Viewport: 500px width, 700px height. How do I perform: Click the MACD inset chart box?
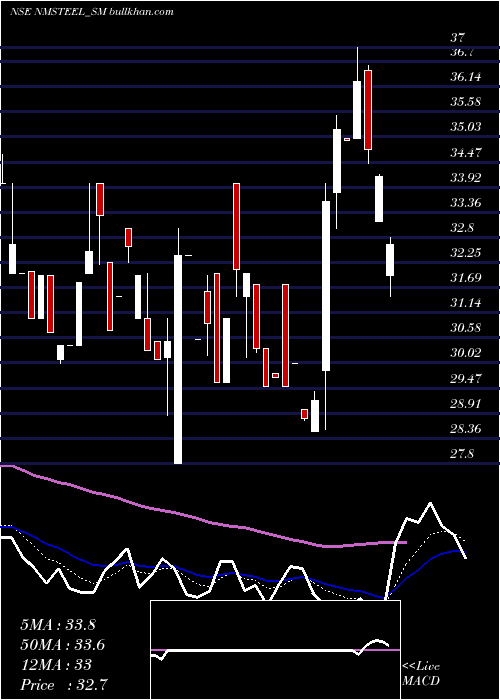coord(275,650)
